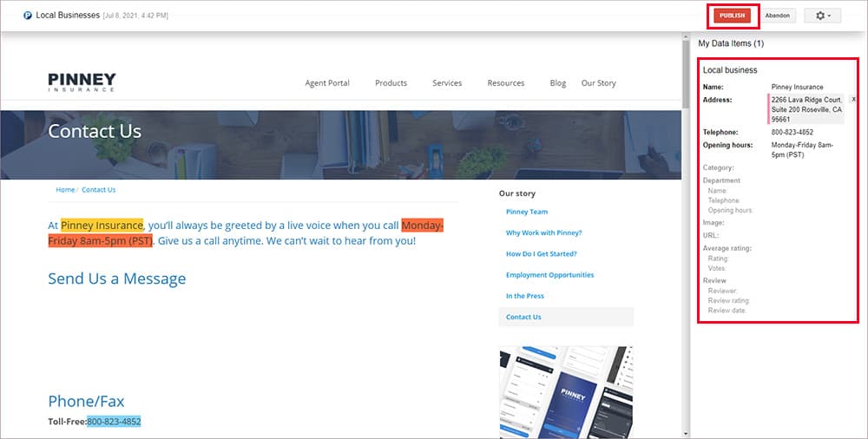Open the How Do I Get Started? link
The image size is (868, 439).
tap(541, 253)
